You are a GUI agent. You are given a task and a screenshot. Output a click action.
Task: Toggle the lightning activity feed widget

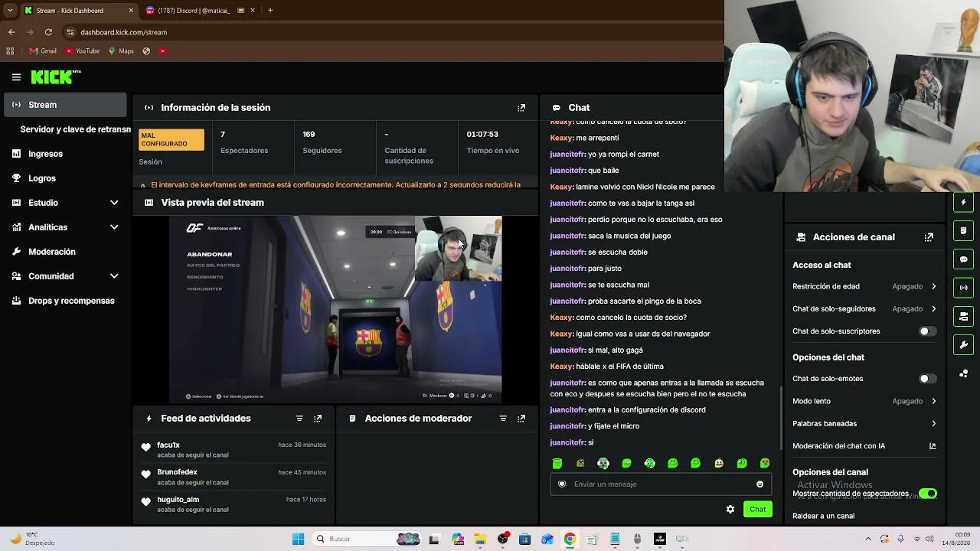pos(964,203)
